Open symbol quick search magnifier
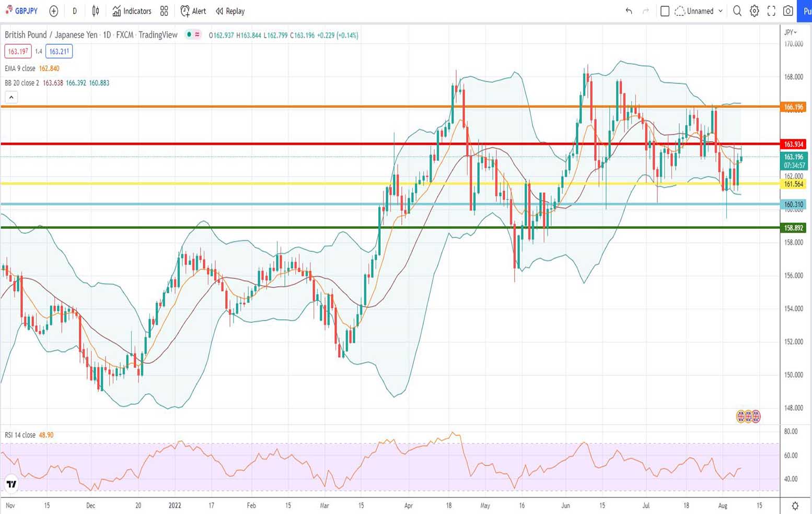Screen dimensions: 812x514 (737, 11)
